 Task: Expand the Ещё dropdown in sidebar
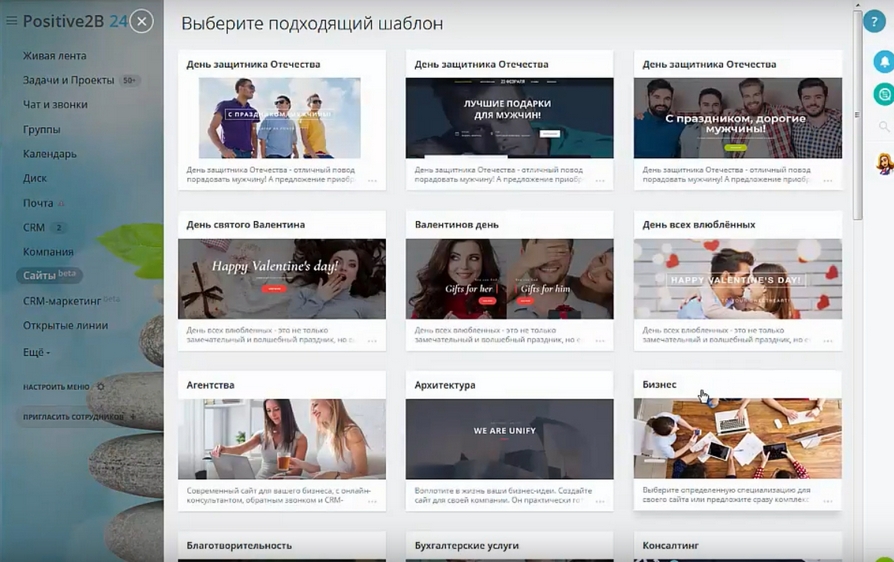(x=36, y=352)
